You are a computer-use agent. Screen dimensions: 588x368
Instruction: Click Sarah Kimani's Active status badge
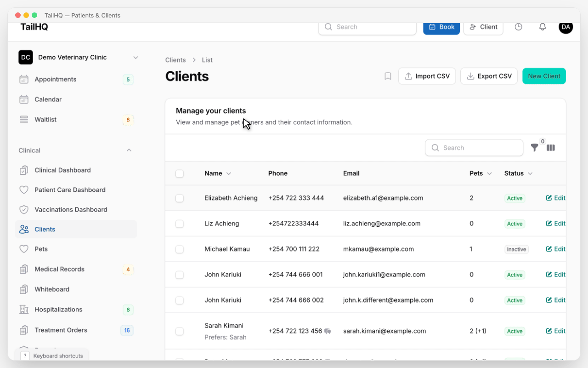[514, 331]
